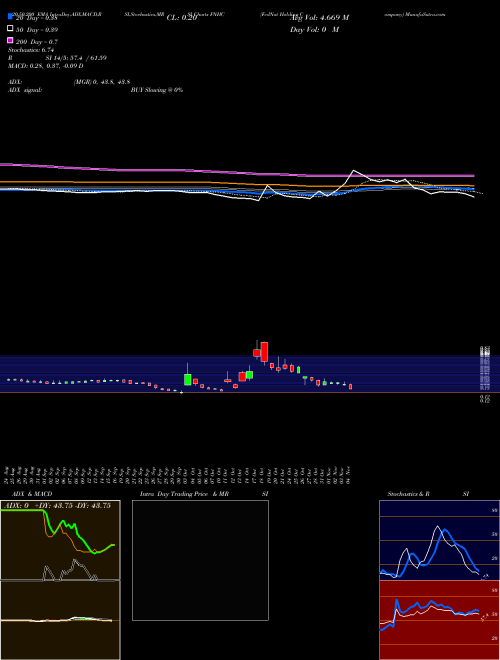This screenshot has width=500, height=660.
Task: Open the blue Stochastics oscillator chart
Action: [439, 540]
